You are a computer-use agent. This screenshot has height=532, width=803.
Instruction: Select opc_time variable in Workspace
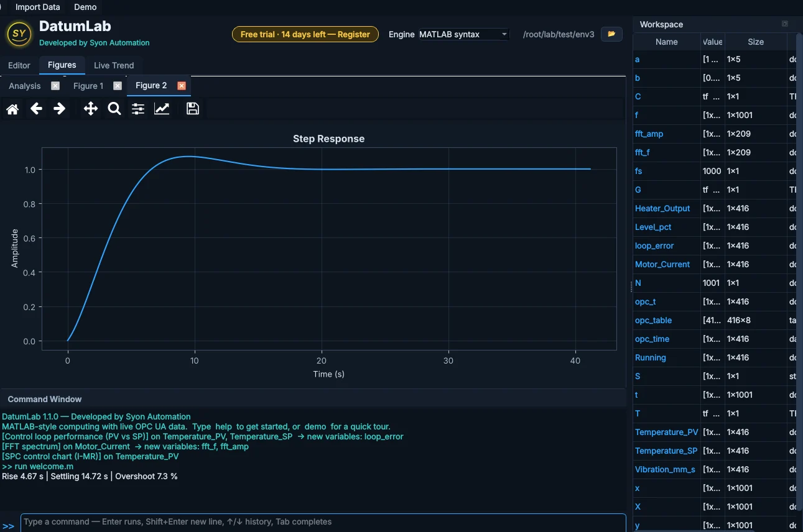[652, 339]
